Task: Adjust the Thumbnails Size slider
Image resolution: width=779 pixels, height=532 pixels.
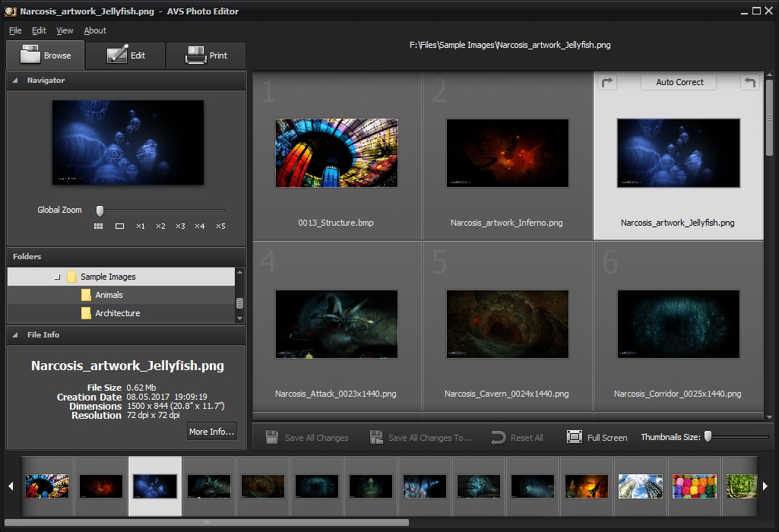Action: [x=706, y=435]
